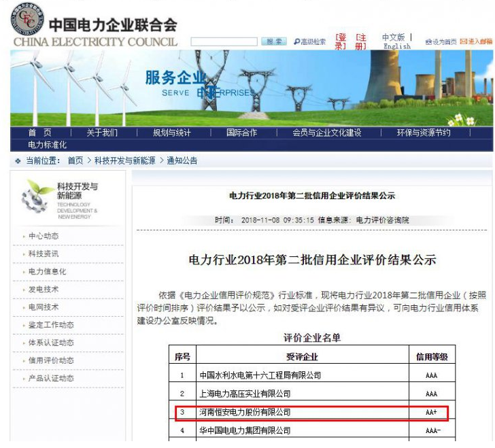Open the 登录 login link

coord(340,41)
